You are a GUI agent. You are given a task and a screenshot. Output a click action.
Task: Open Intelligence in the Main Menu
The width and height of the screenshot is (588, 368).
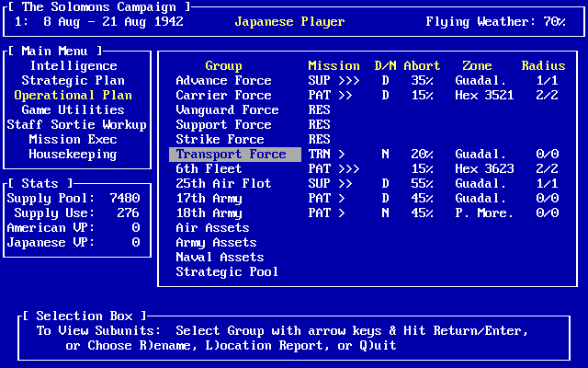pos(73,65)
